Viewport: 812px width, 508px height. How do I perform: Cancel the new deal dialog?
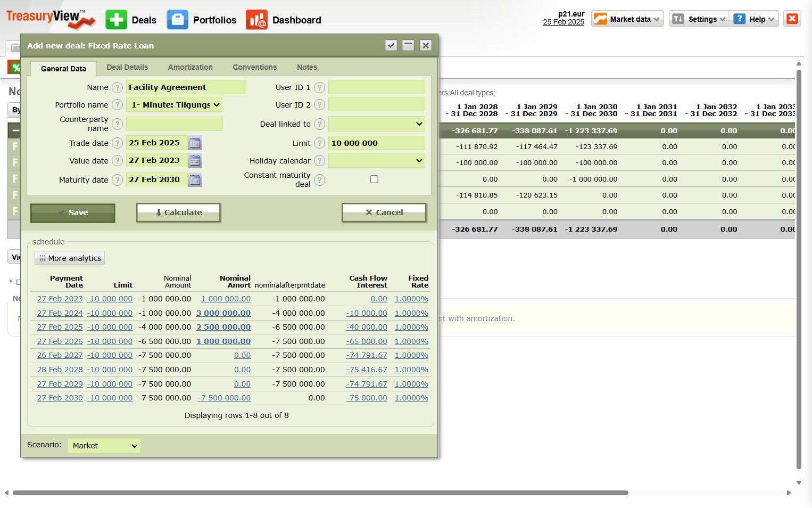pyautogui.click(x=384, y=212)
